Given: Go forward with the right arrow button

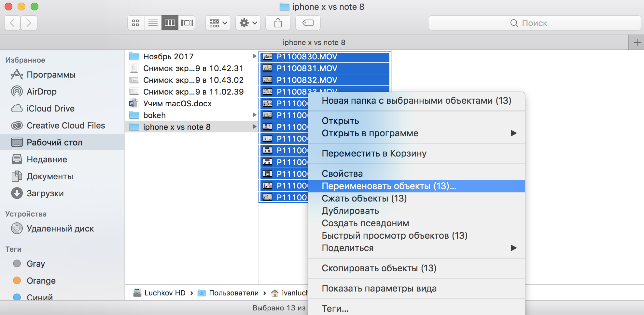Looking at the screenshot, I should [x=29, y=23].
